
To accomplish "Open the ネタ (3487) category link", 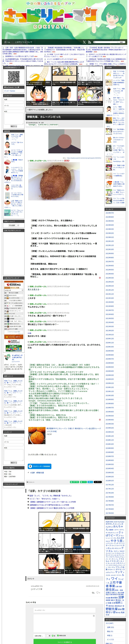I will point(109,623).
